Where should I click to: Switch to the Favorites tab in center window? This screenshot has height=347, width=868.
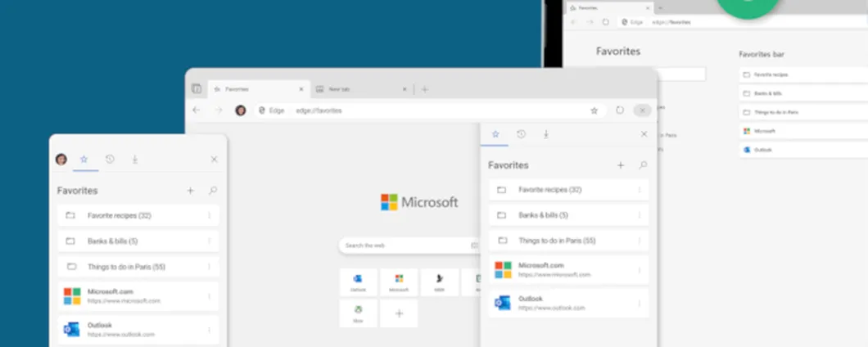point(258,89)
